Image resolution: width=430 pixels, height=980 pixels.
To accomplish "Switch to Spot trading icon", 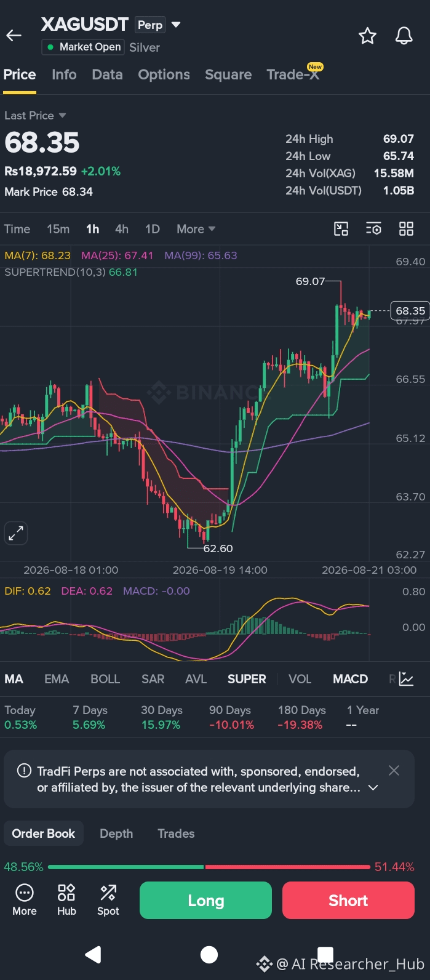I will click(108, 900).
